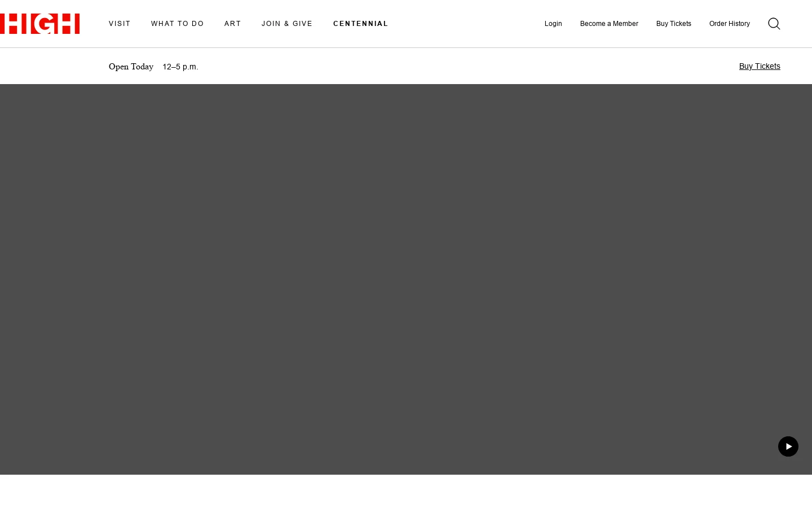This screenshot has width=812, height=508.
Task: Click the Login link
Action: [553, 24]
